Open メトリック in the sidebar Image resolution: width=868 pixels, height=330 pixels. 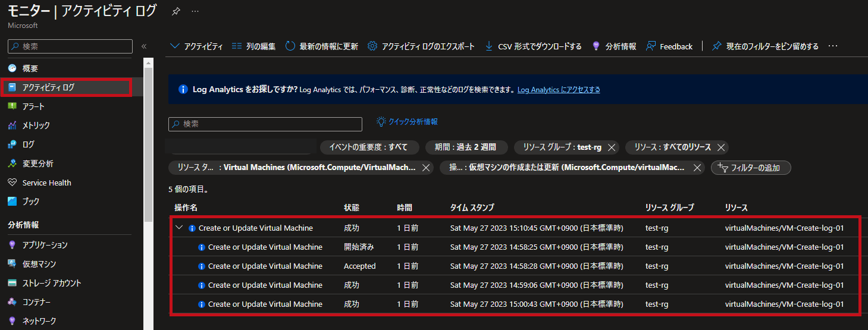pos(36,125)
